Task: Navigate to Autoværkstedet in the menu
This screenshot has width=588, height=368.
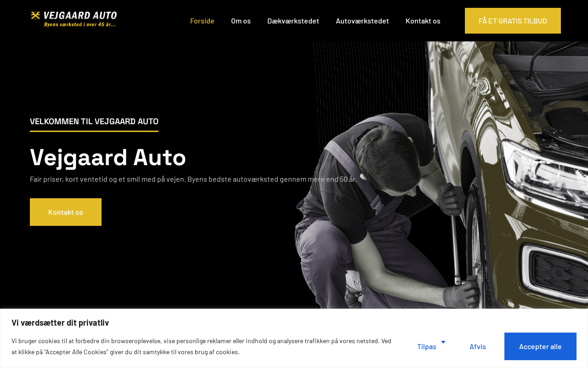Action: 362,21
